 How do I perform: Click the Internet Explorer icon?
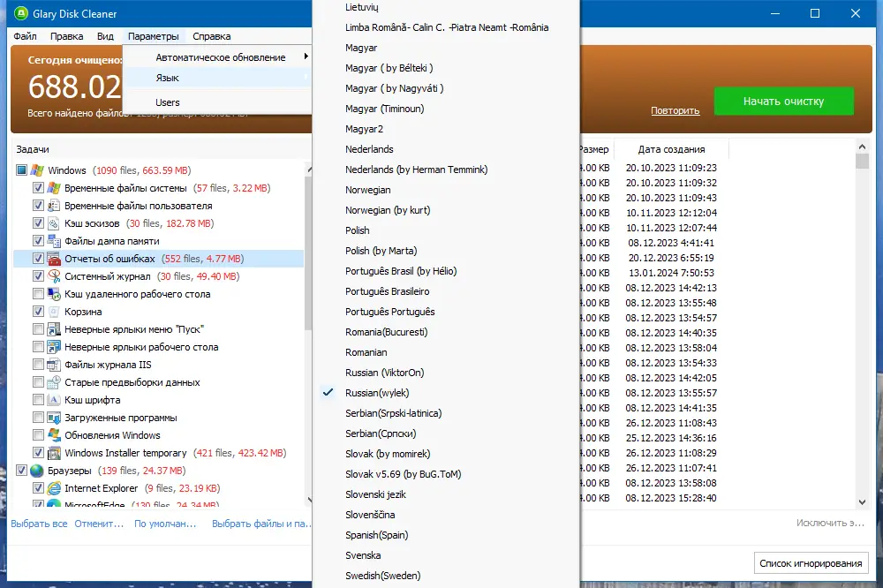coord(54,488)
